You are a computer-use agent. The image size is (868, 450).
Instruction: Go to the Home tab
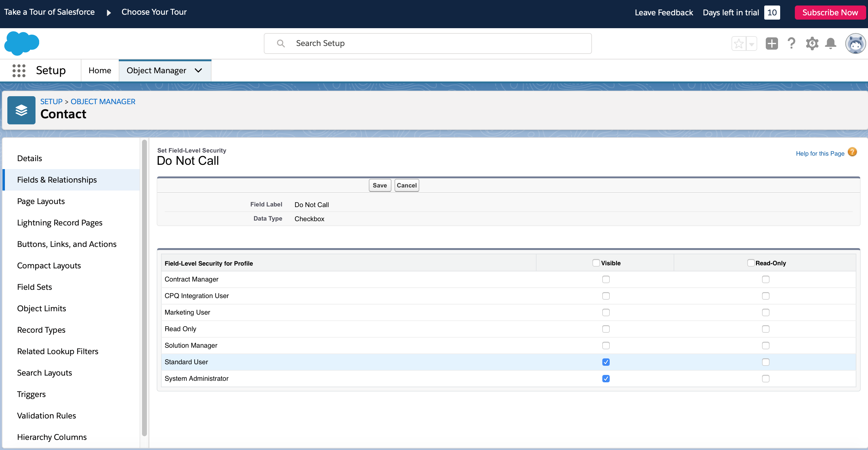coord(100,70)
